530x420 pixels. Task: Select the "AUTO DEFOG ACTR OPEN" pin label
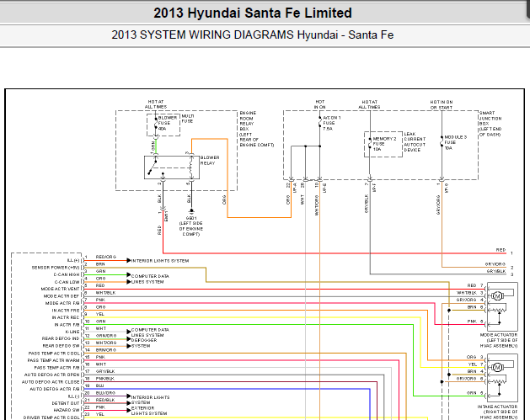[52, 375]
